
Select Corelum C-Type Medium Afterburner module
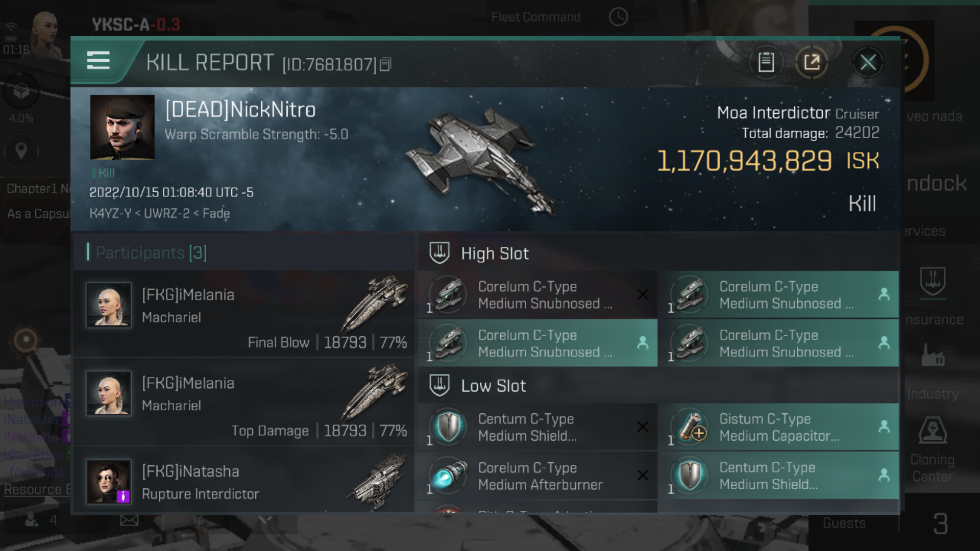coord(537,475)
